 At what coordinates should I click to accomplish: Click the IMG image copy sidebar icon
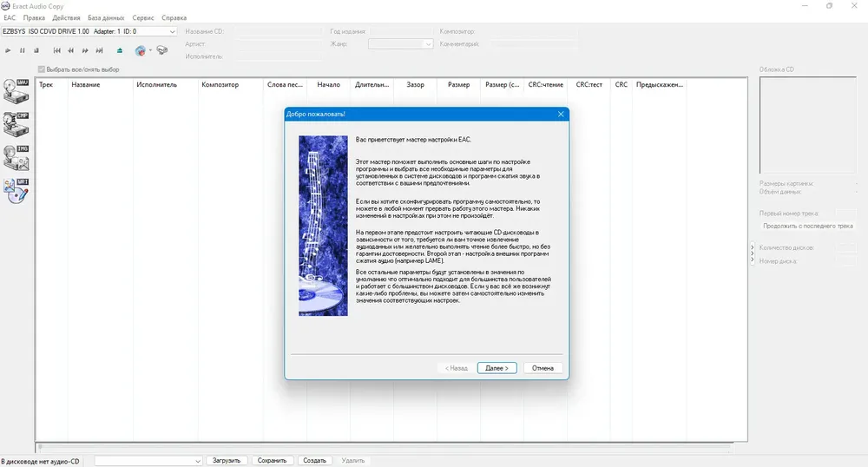click(16, 158)
